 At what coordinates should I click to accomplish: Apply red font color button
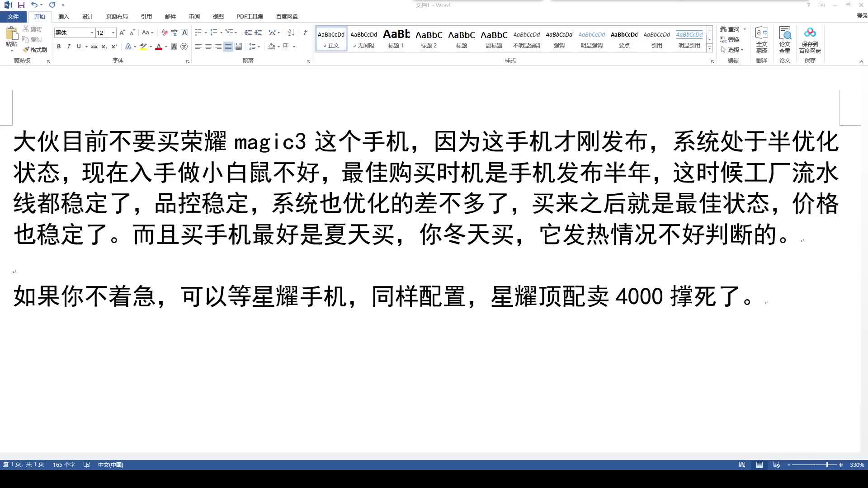pyautogui.click(x=159, y=47)
